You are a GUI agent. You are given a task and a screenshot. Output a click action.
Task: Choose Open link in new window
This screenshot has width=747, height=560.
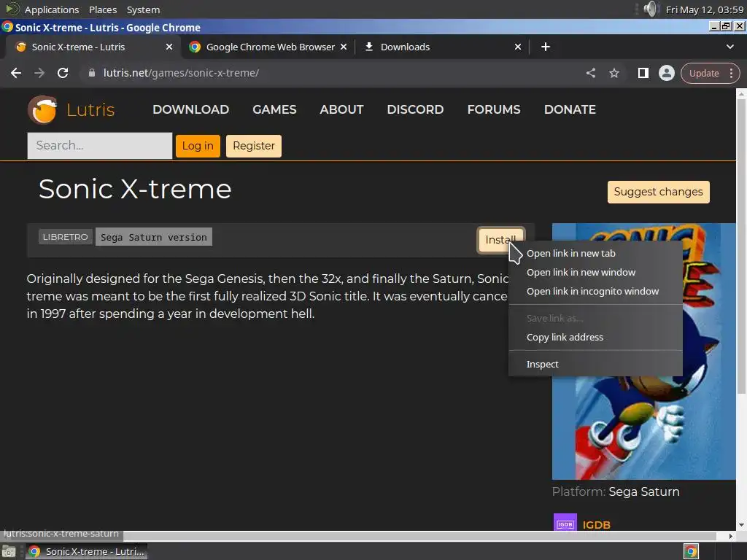[x=595, y=273]
